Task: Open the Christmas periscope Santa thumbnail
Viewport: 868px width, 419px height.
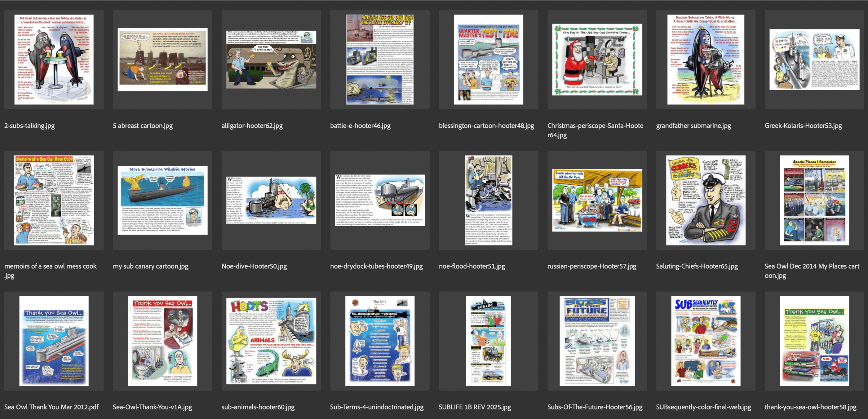Action: click(597, 59)
